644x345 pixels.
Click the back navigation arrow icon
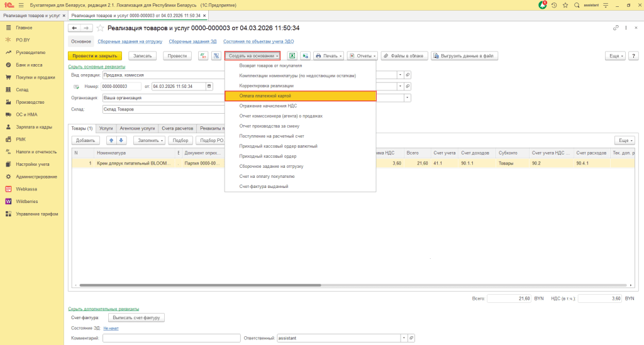(x=74, y=28)
